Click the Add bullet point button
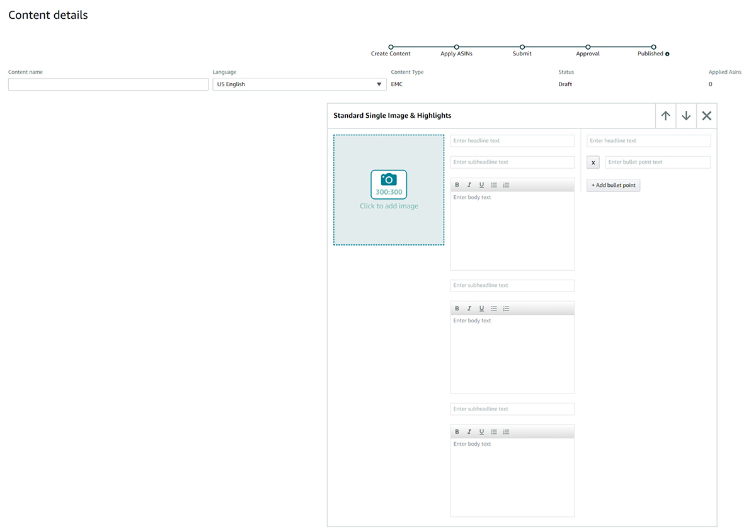The width and height of the screenshot is (756, 532). 613,185
